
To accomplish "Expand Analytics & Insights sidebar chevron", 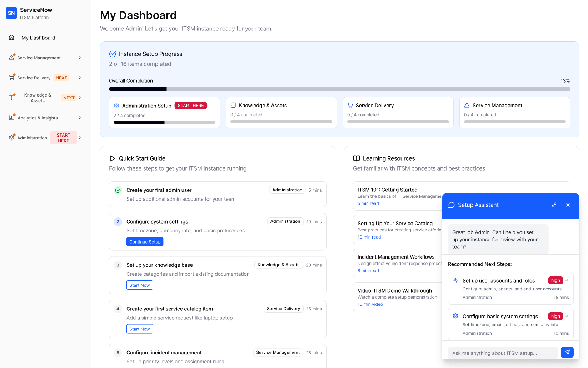I will point(80,118).
